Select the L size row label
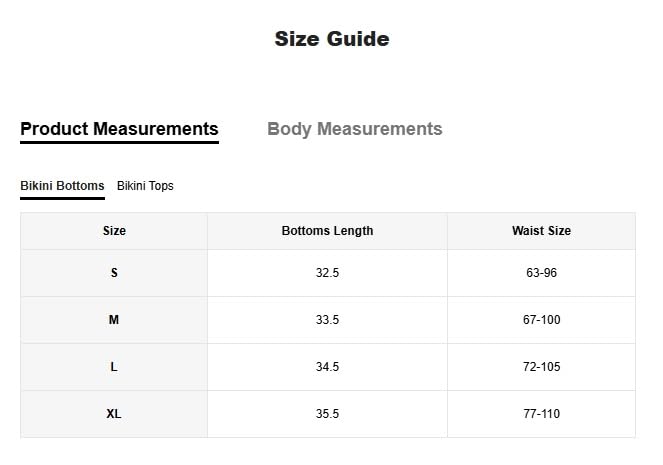 coord(114,367)
